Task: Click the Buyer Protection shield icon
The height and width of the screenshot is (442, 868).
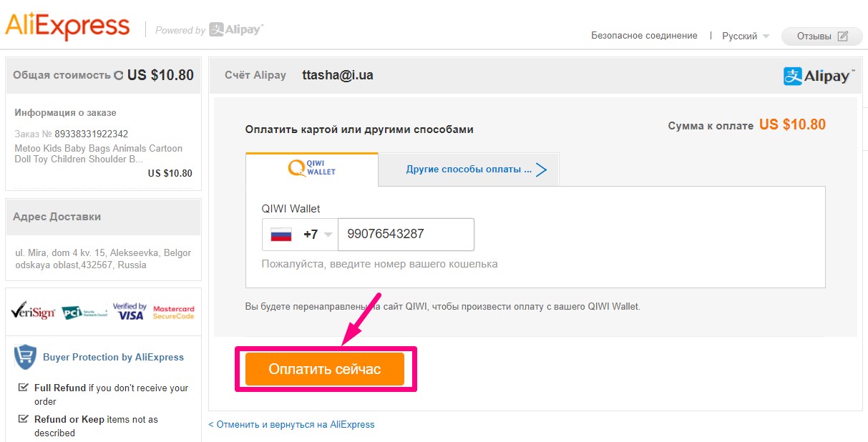Action: [26, 356]
